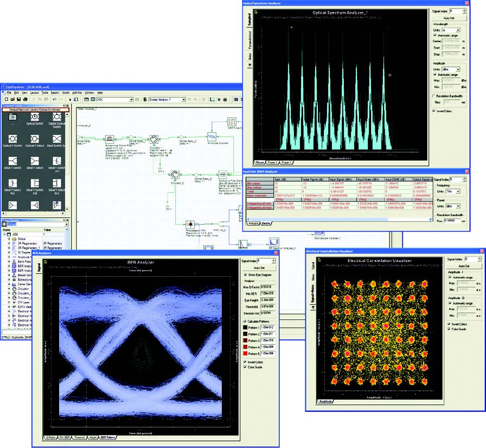
Task: Click the Print icon in the toolbar
Action: [26, 99]
